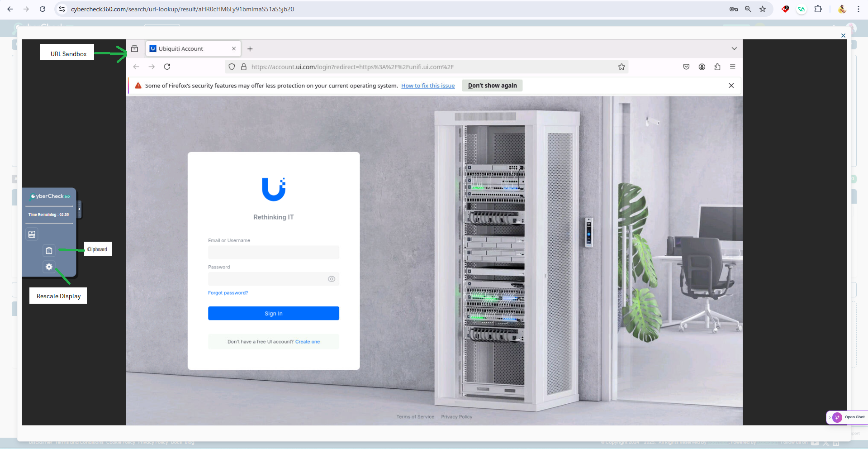The image size is (868, 449).
Task: Open a new tab with plus button
Action: coord(250,49)
